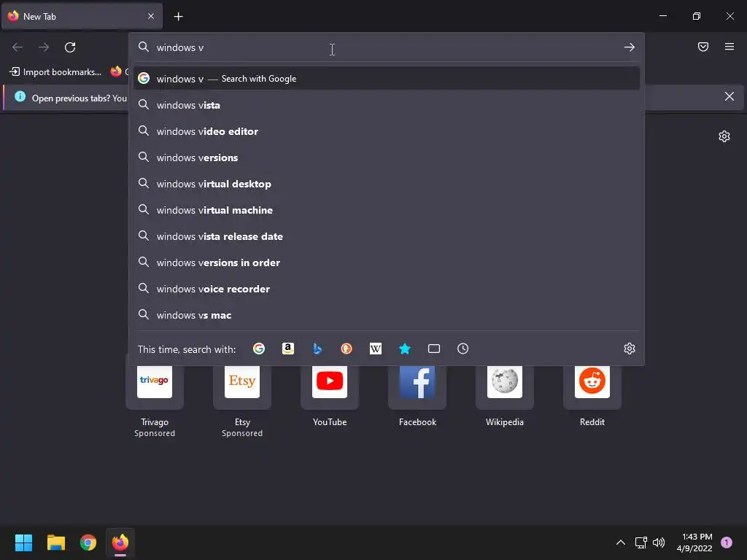Save to Pocket
The height and width of the screenshot is (560, 747).
click(703, 47)
